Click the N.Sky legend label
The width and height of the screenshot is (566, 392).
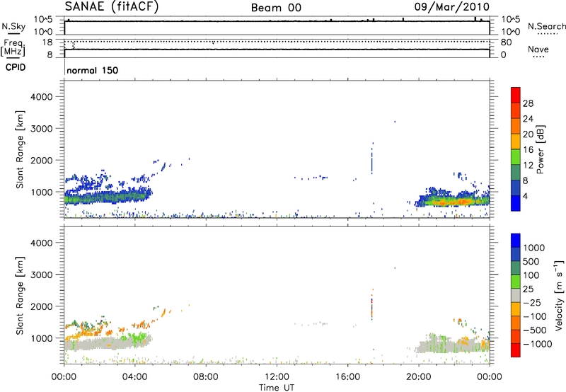tap(13, 26)
